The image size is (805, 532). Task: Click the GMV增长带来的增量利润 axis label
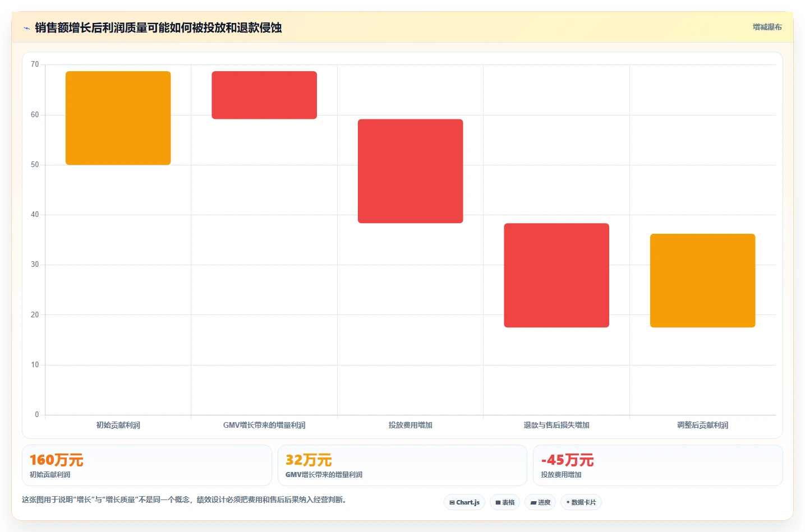click(x=264, y=425)
